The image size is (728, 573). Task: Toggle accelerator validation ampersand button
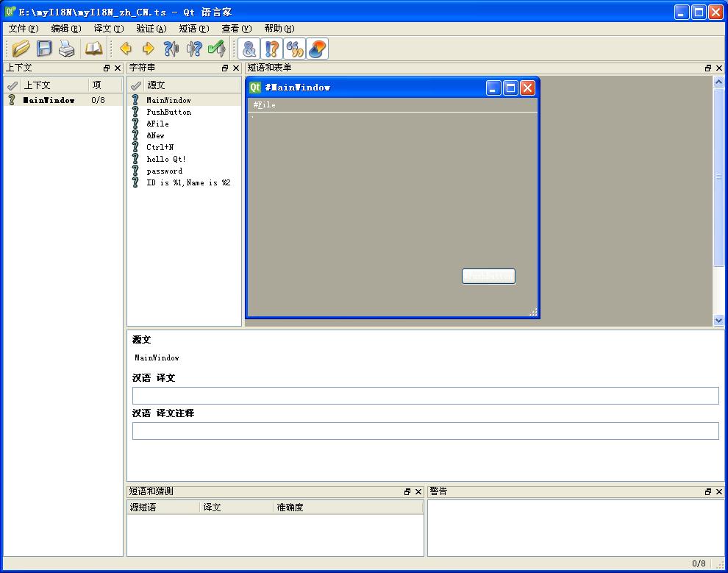(x=249, y=49)
